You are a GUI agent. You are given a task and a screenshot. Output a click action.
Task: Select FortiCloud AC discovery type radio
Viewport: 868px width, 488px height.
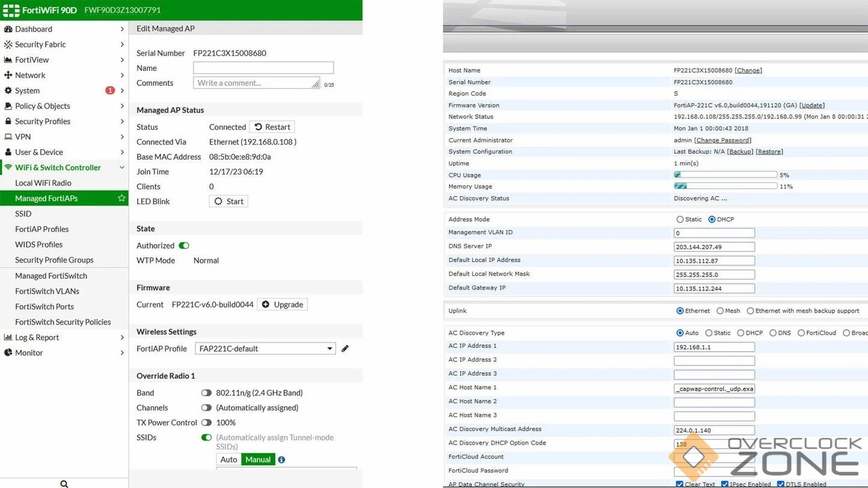tap(801, 333)
